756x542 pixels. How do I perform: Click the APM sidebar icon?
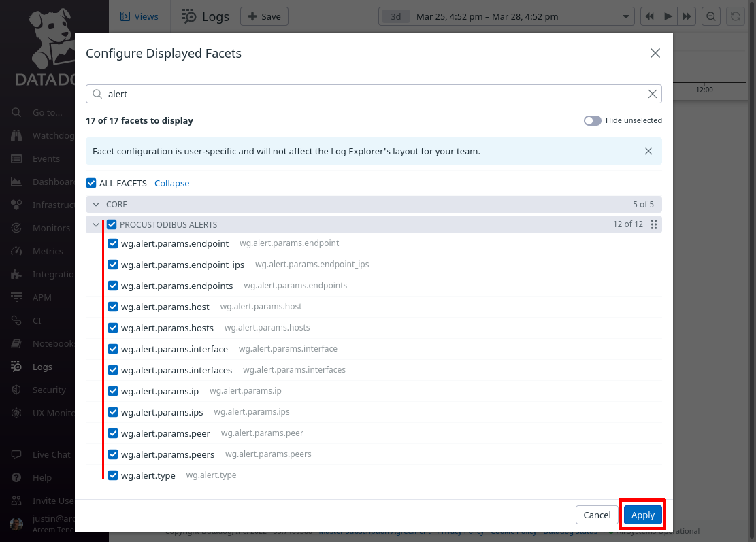tap(16, 297)
